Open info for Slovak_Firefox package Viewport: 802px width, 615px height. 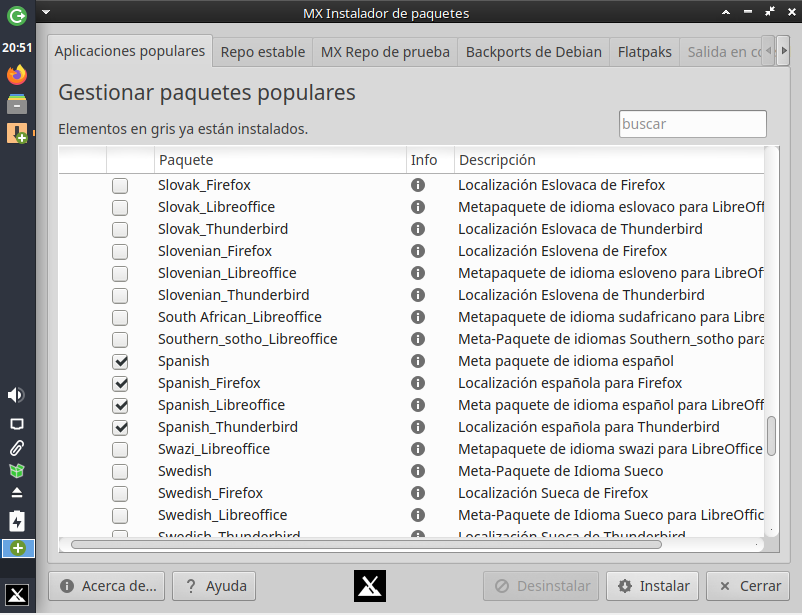(x=418, y=185)
